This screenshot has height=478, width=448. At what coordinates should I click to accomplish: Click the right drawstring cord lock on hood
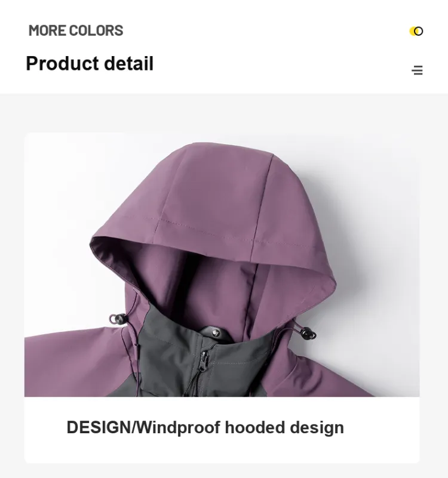tap(308, 332)
